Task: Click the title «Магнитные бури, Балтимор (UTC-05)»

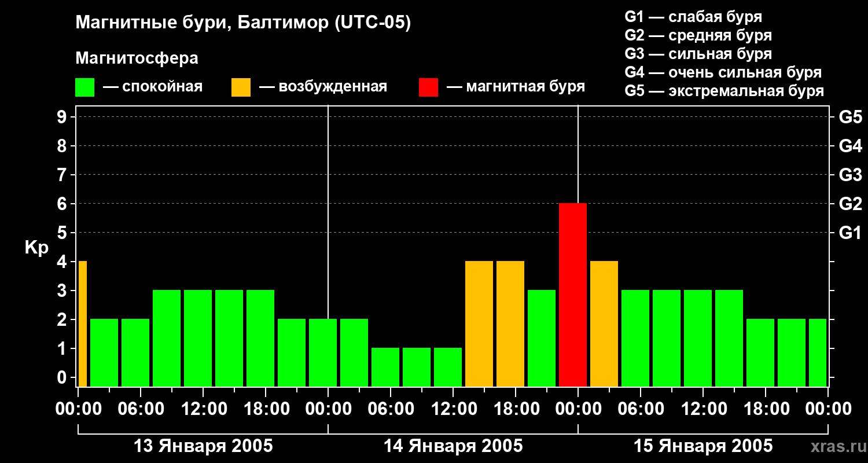Action: 243,23
